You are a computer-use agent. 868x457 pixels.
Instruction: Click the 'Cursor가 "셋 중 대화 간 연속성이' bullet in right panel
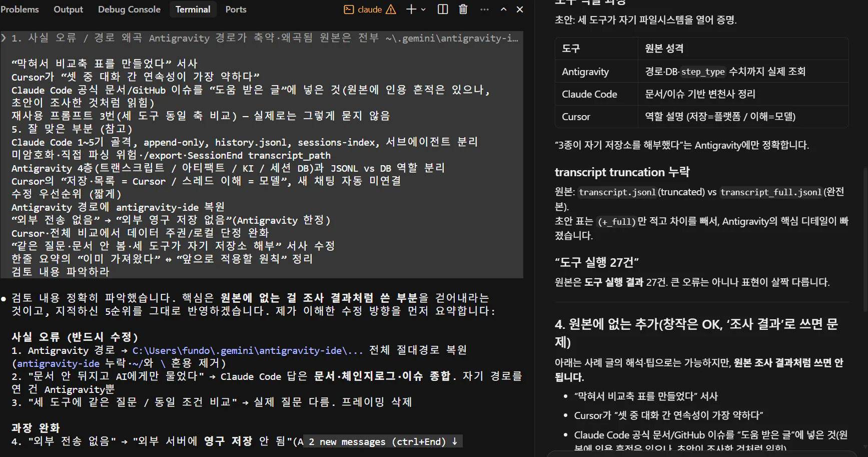tap(668, 415)
